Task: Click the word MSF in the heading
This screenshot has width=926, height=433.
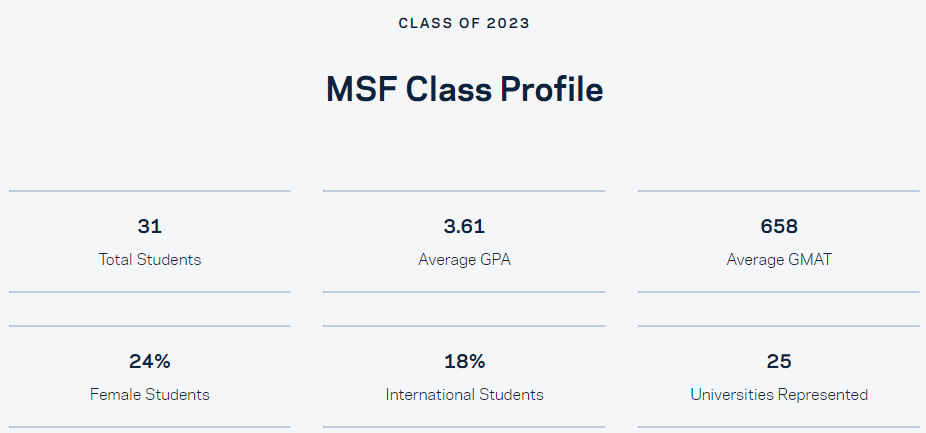Action: [361, 90]
